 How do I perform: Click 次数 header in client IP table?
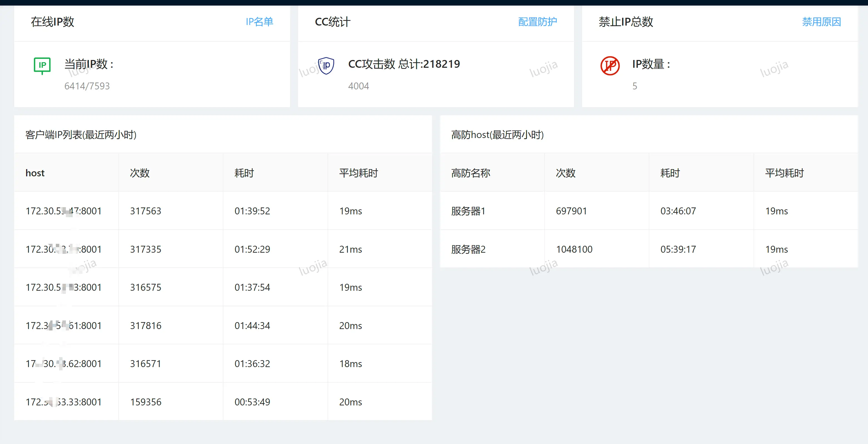pyautogui.click(x=140, y=173)
